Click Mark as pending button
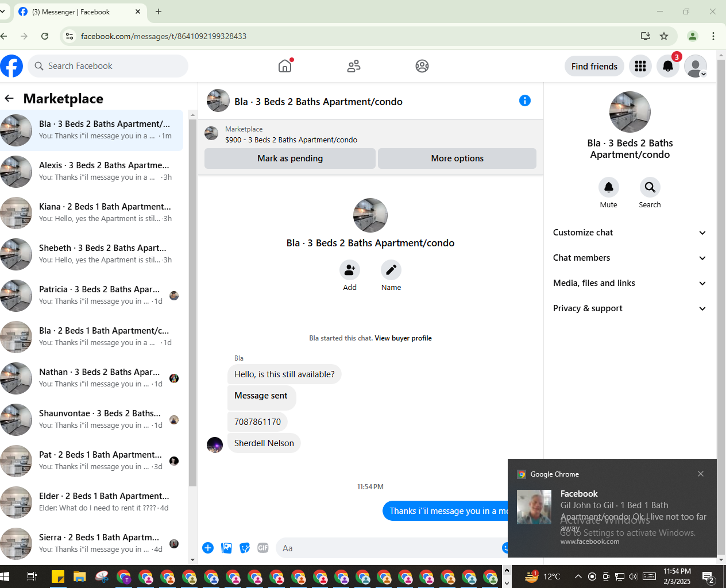The image size is (726, 588). coord(290,158)
